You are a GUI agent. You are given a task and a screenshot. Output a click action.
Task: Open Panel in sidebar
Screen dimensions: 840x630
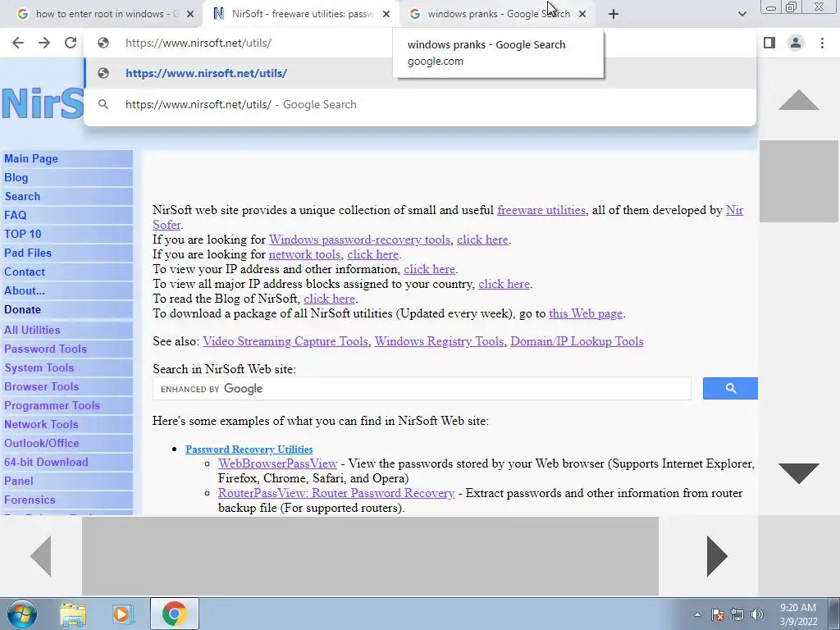point(19,481)
